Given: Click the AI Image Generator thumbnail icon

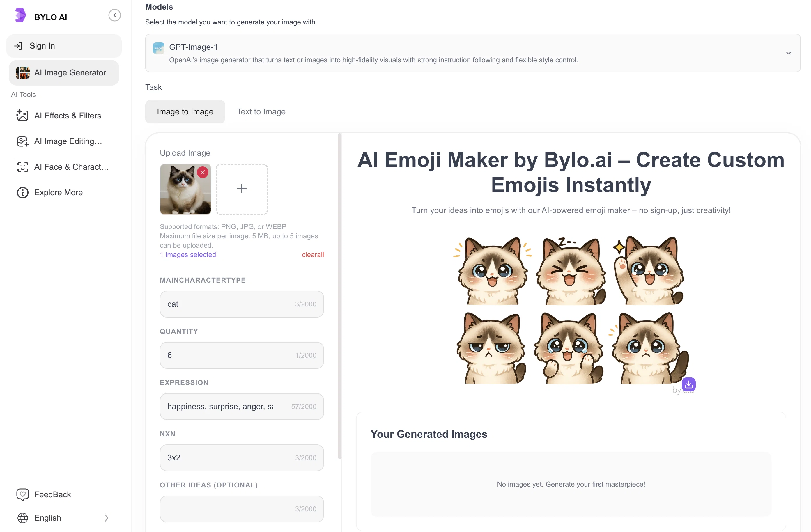Looking at the screenshot, I should tap(22, 72).
